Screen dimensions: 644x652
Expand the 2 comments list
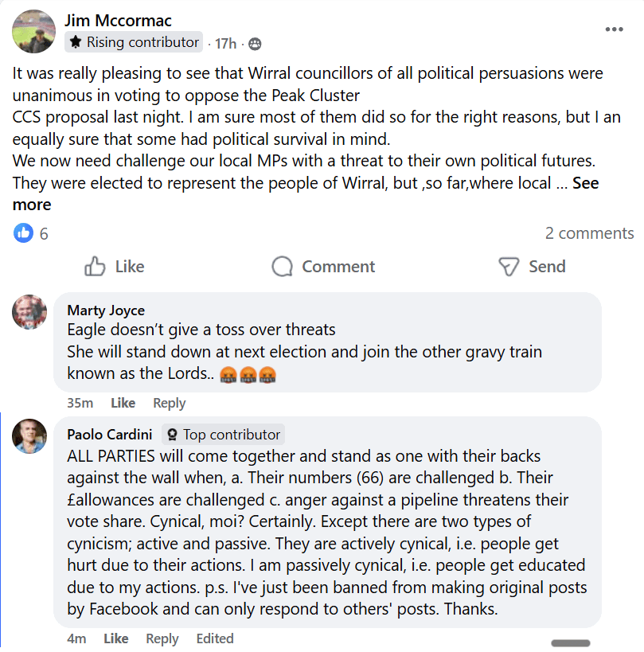(x=589, y=233)
